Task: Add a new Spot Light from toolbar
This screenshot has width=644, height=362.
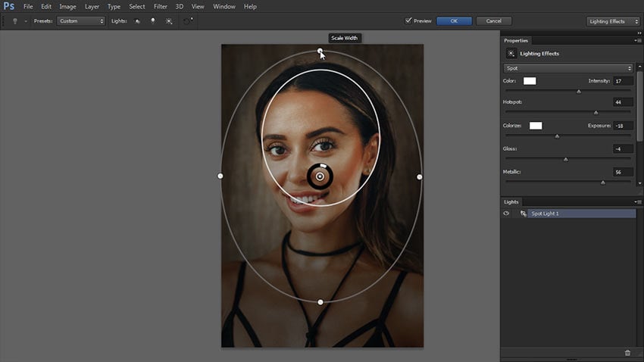Action: tap(137, 21)
